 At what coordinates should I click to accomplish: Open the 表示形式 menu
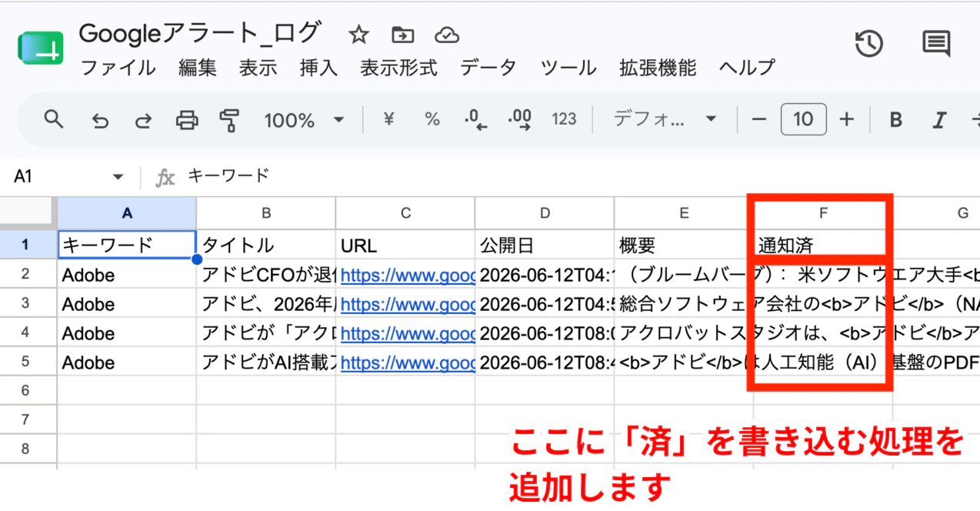398,68
